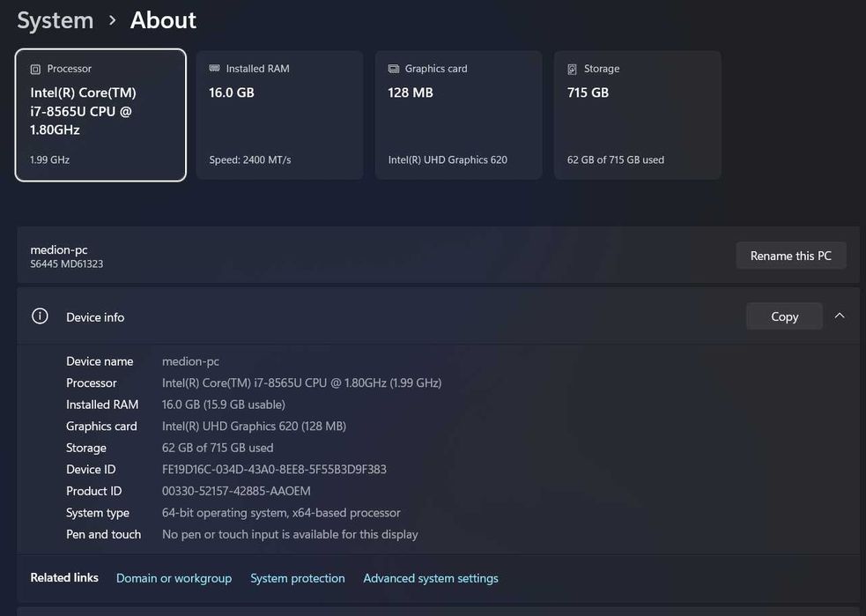Click the Pen and touch value text
This screenshot has height=616, width=866.
[x=290, y=534]
